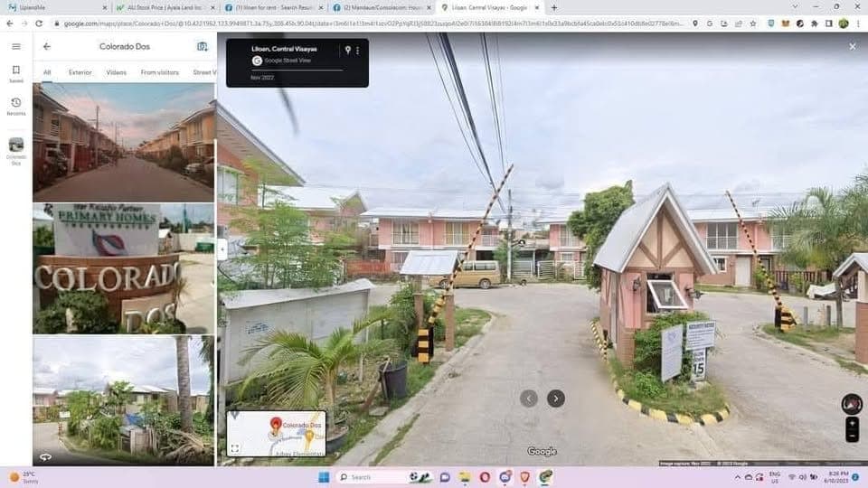This screenshot has width=868, height=488.
Task: Click the add photo icon beside Colorado Dos
Action: (202, 46)
